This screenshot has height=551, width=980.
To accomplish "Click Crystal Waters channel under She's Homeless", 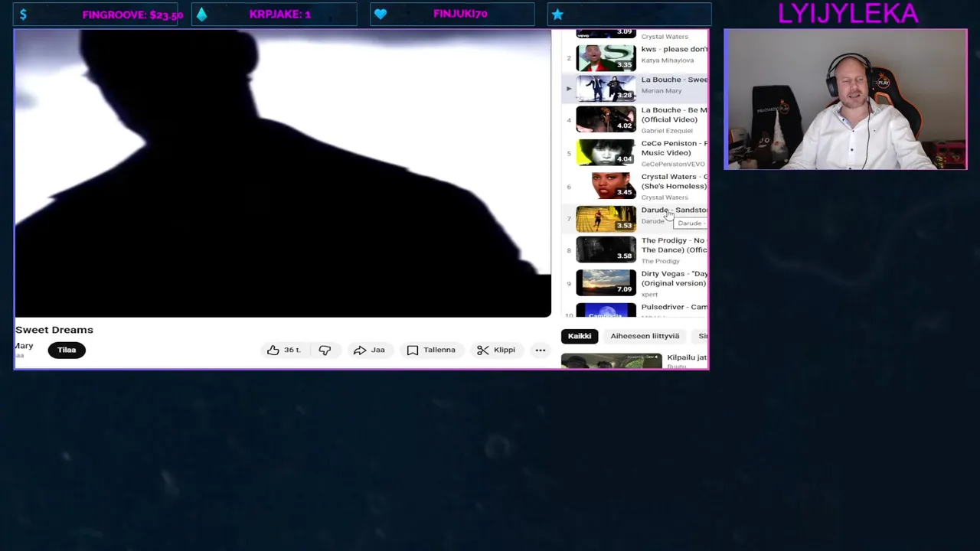I will pyautogui.click(x=665, y=197).
